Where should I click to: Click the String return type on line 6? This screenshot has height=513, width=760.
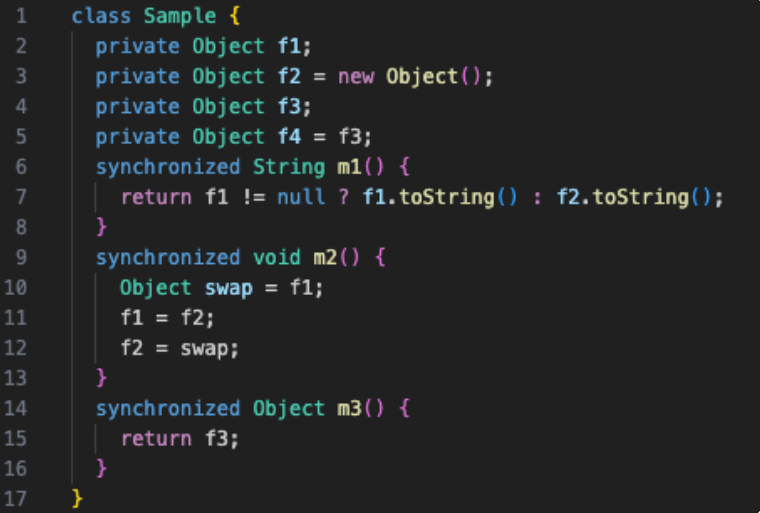tap(289, 167)
